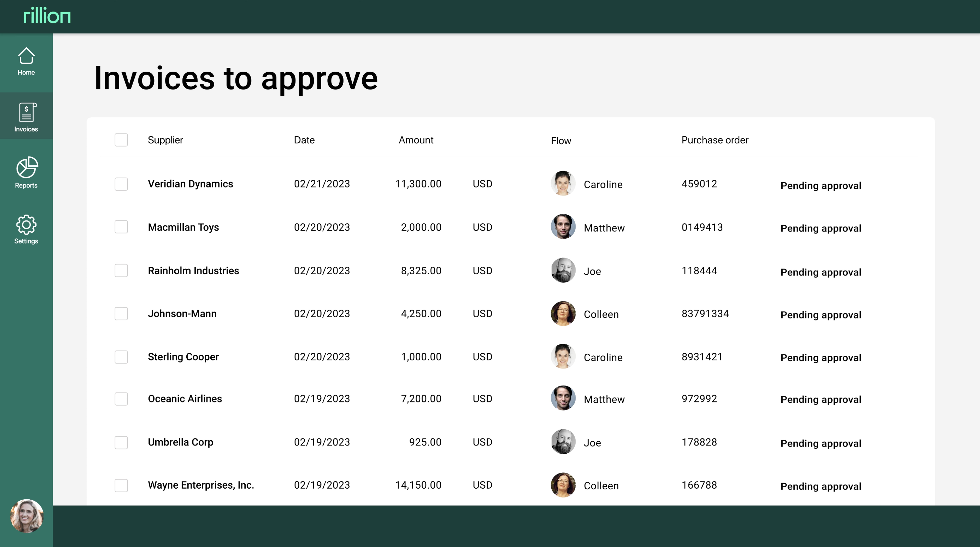The height and width of the screenshot is (547, 980).
Task: Select the Invoices icon in the sidebar
Action: [26, 116]
